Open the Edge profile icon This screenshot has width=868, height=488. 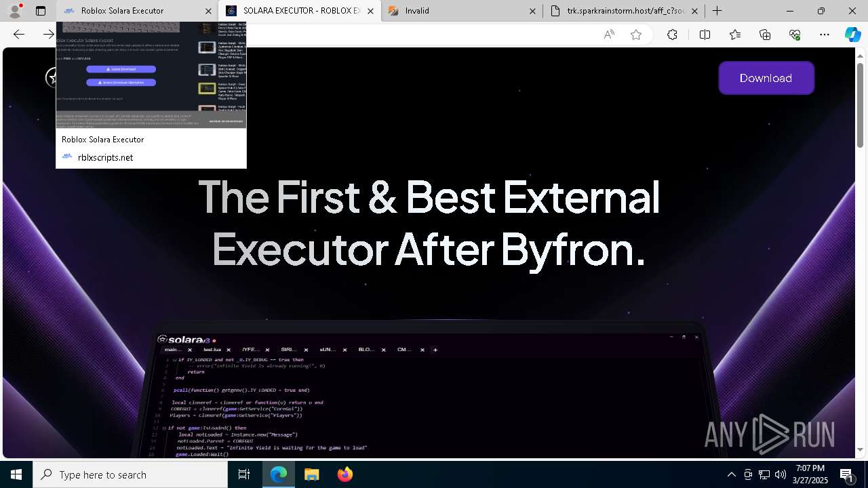pyautogui.click(x=15, y=11)
